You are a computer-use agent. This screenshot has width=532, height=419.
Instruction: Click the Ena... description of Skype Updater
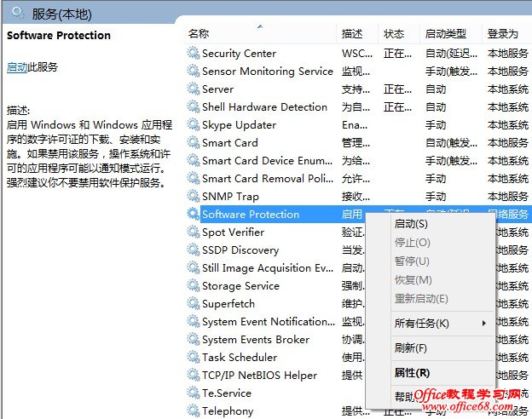click(x=355, y=125)
